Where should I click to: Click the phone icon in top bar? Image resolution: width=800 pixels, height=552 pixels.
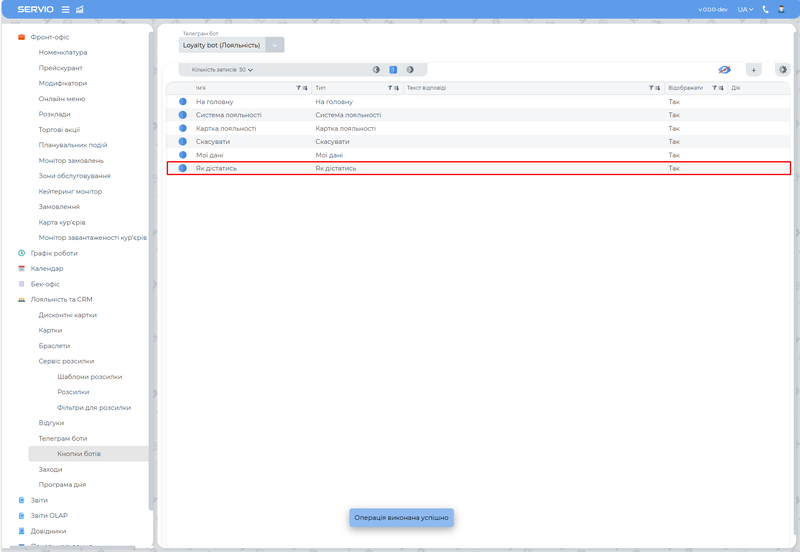[x=766, y=9]
